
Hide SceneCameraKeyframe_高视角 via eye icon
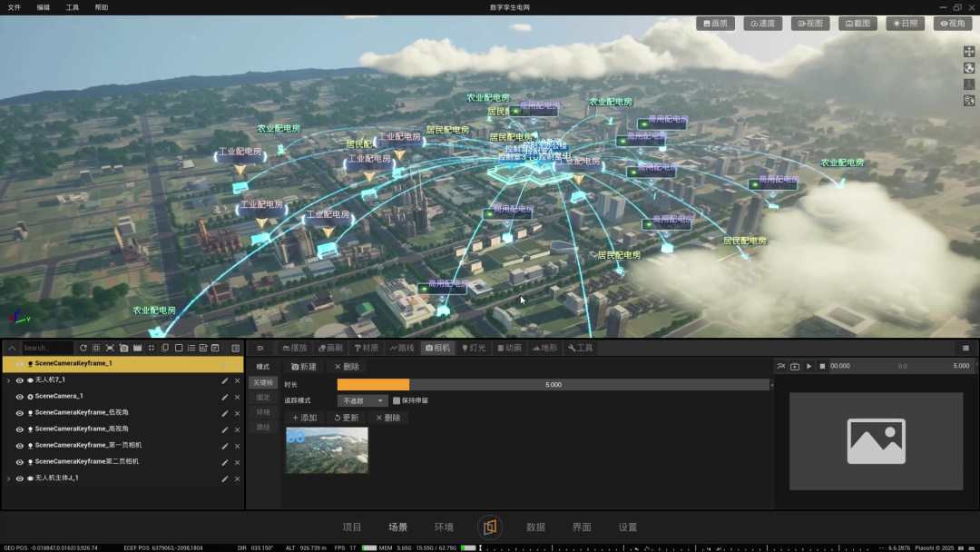coord(19,429)
